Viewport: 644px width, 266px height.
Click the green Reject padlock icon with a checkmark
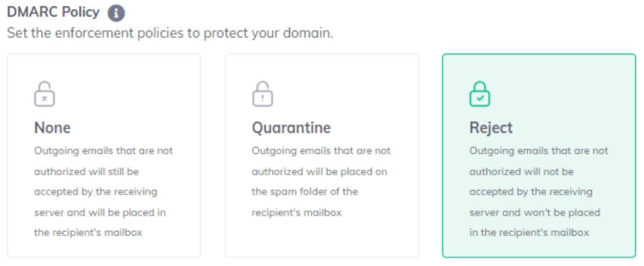pyautogui.click(x=480, y=94)
